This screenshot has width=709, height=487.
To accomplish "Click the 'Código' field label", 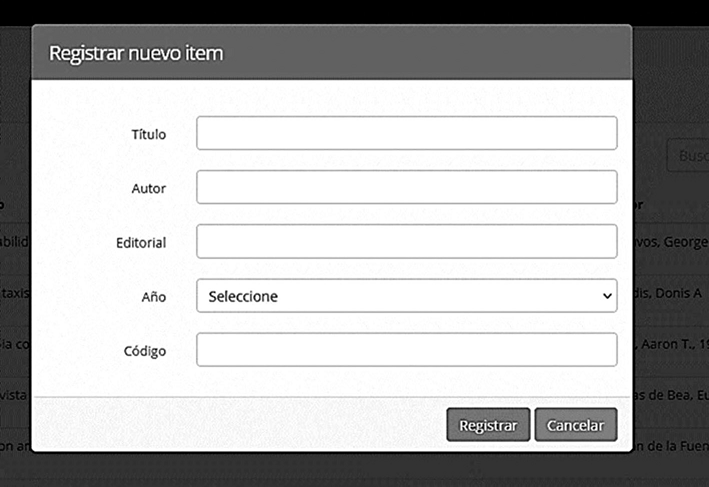I will [146, 351].
